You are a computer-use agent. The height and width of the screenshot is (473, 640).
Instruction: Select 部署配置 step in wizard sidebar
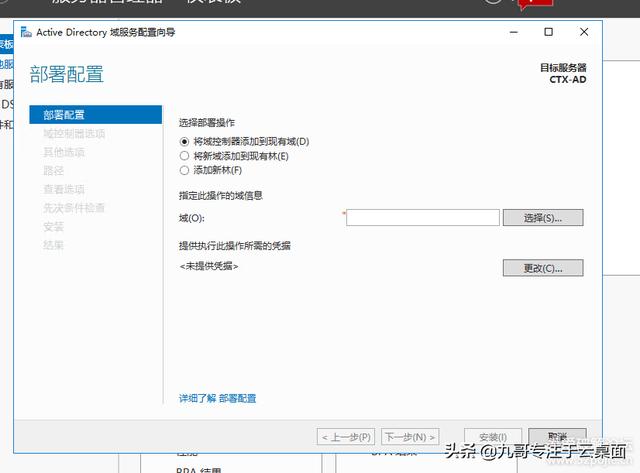click(x=96, y=115)
